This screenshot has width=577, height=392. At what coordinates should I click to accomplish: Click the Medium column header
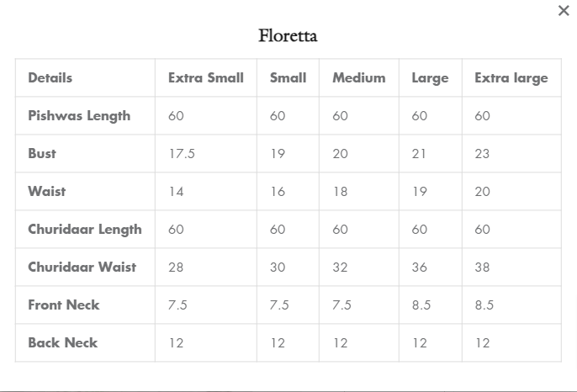tap(359, 77)
